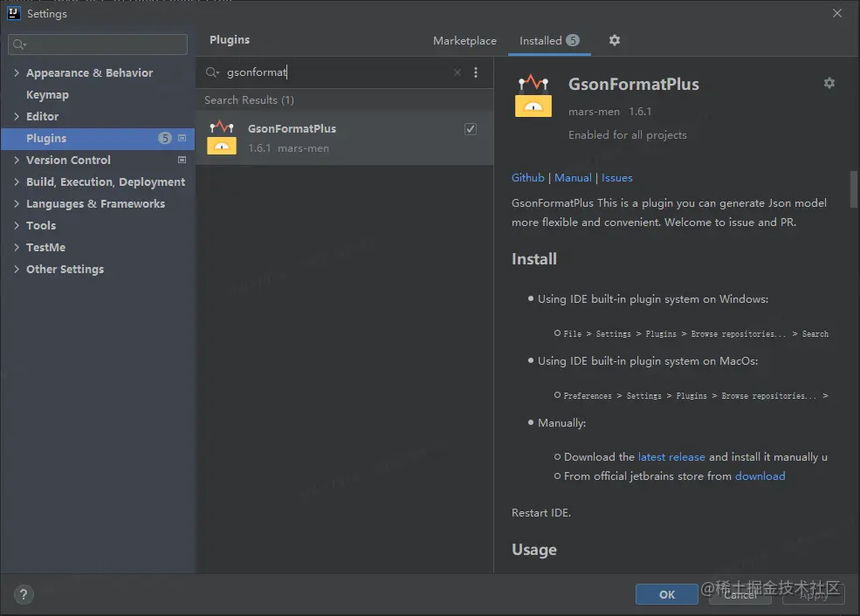860x616 pixels.
Task: Click the plugins manage gear icon near Installed tab
Action: [615, 40]
